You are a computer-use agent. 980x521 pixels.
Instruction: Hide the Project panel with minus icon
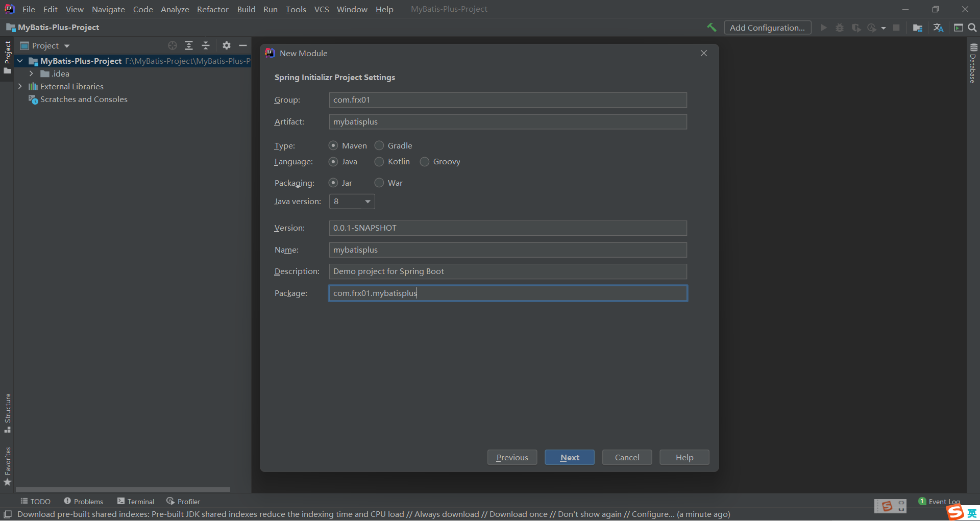click(x=243, y=45)
